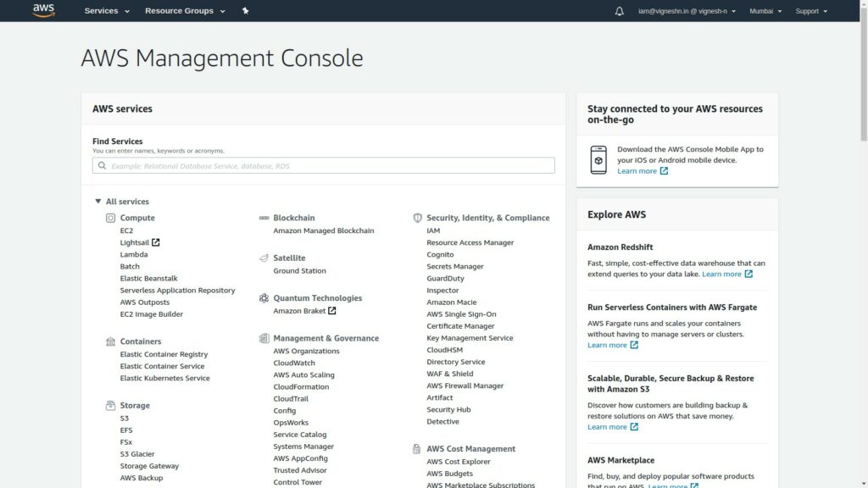The height and width of the screenshot is (488, 868).
Task: Click the Find Services search field
Action: tap(323, 165)
